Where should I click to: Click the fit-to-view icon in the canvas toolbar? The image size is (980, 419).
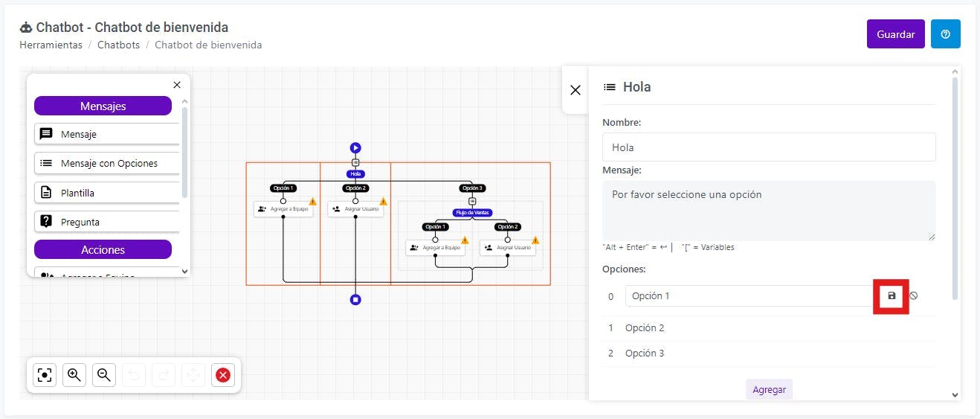45,375
